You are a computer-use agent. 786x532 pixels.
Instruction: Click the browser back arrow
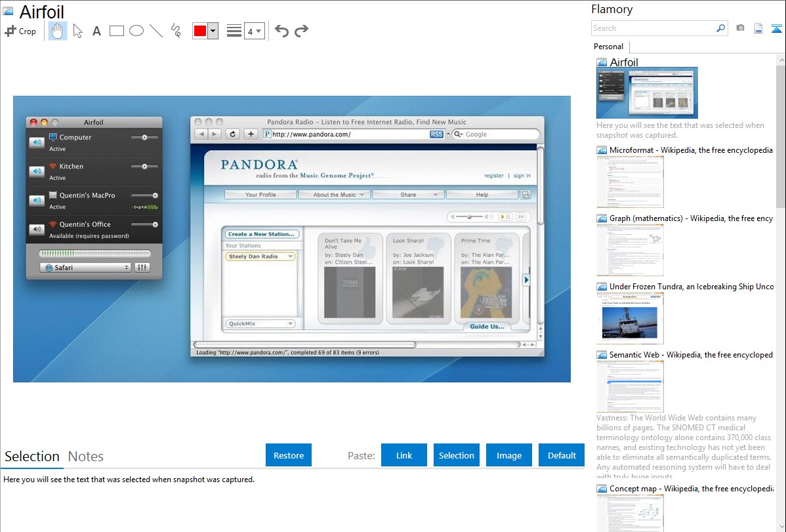click(x=201, y=134)
